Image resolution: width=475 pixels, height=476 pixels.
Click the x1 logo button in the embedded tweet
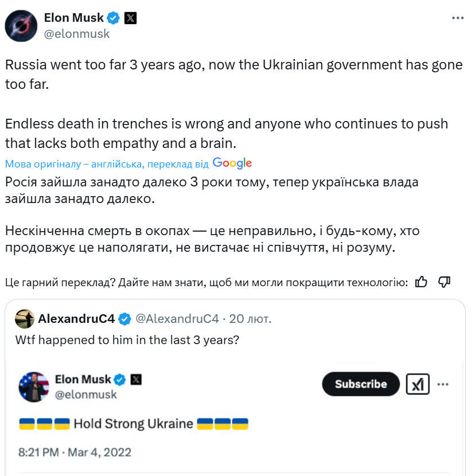pyautogui.click(x=418, y=384)
